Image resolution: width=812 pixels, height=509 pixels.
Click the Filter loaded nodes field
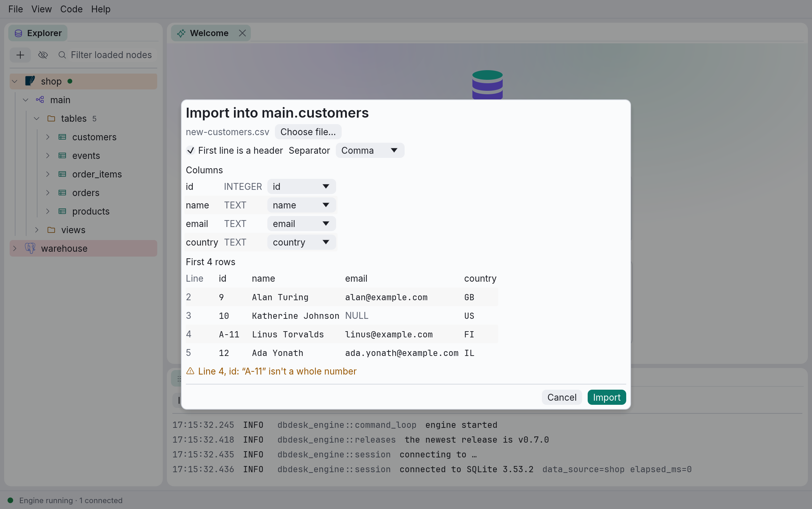(111, 55)
